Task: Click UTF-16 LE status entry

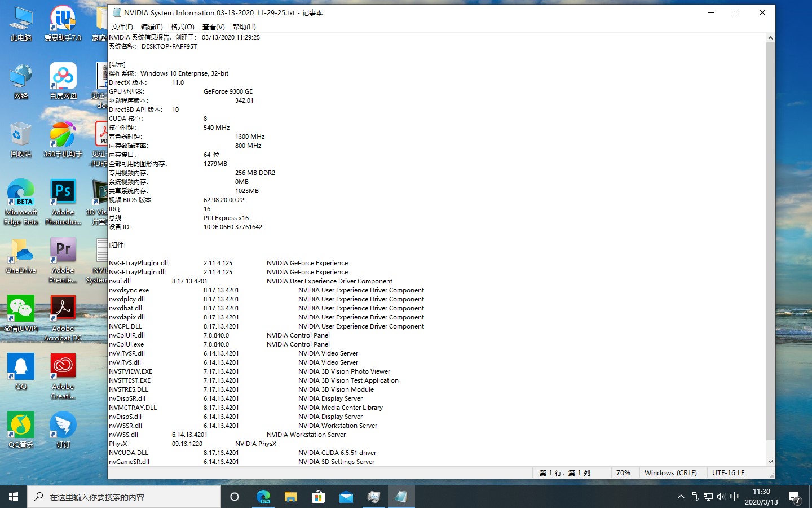Action: (728, 472)
